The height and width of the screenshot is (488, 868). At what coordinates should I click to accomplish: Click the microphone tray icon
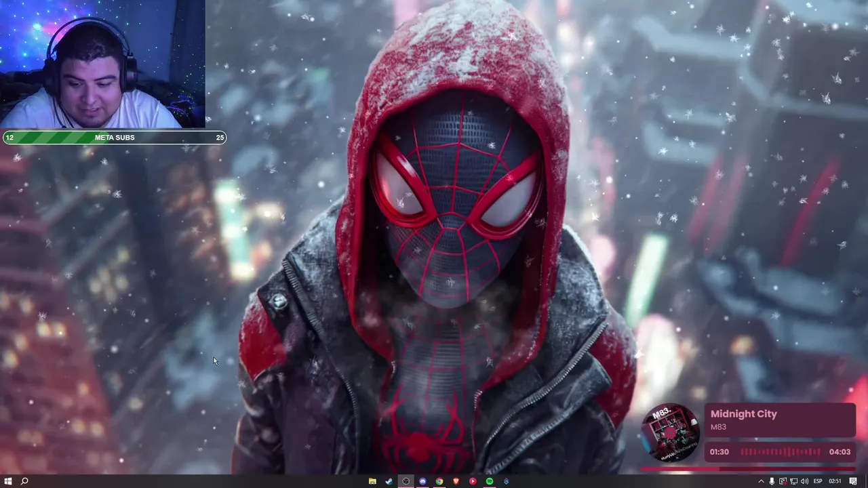pyautogui.click(x=772, y=481)
